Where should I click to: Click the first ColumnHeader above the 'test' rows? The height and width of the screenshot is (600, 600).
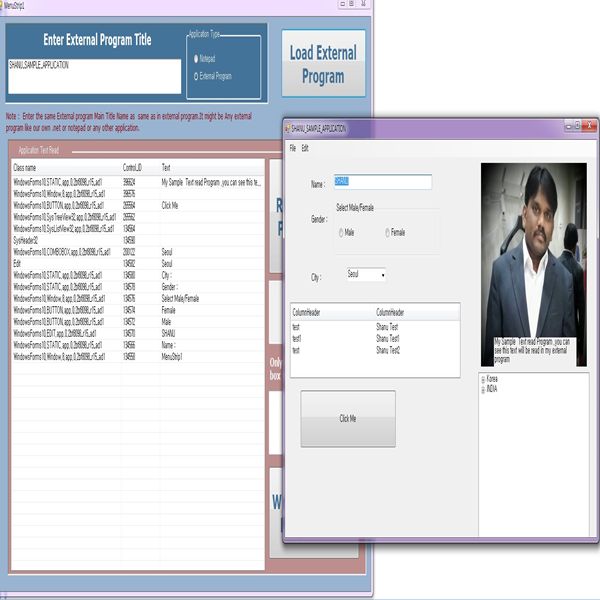(x=333, y=312)
